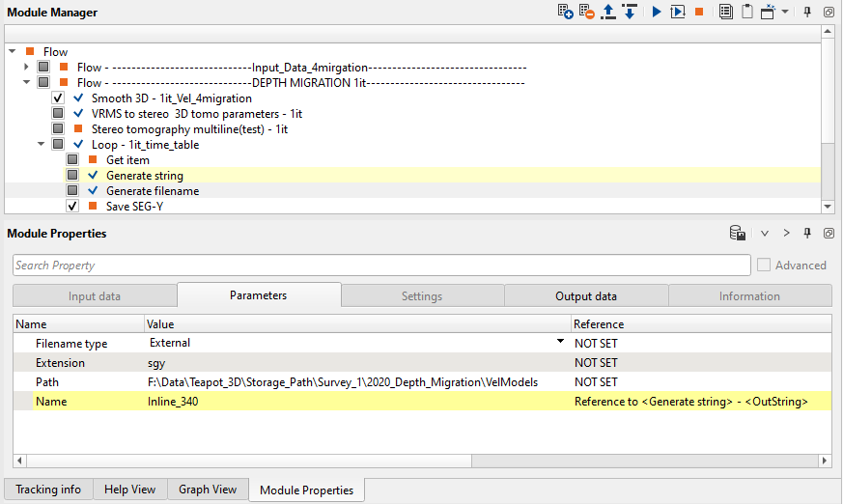
Task: Pin the Module Manager panel
Action: pos(808,12)
